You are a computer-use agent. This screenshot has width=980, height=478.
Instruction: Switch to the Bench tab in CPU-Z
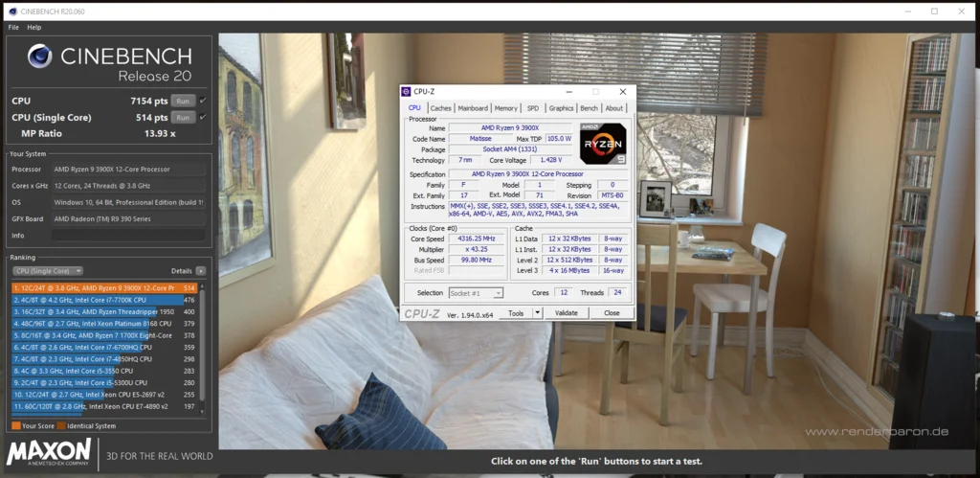(589, 108)
